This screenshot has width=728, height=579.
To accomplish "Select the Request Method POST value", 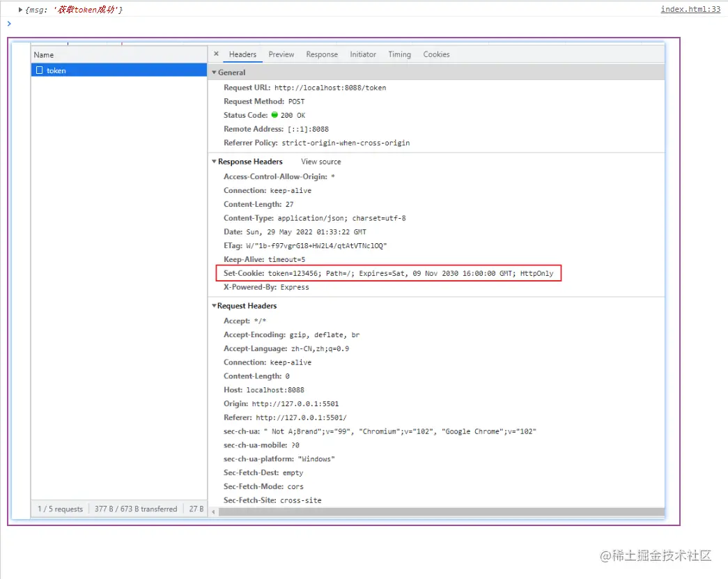I will pos(296,102).
